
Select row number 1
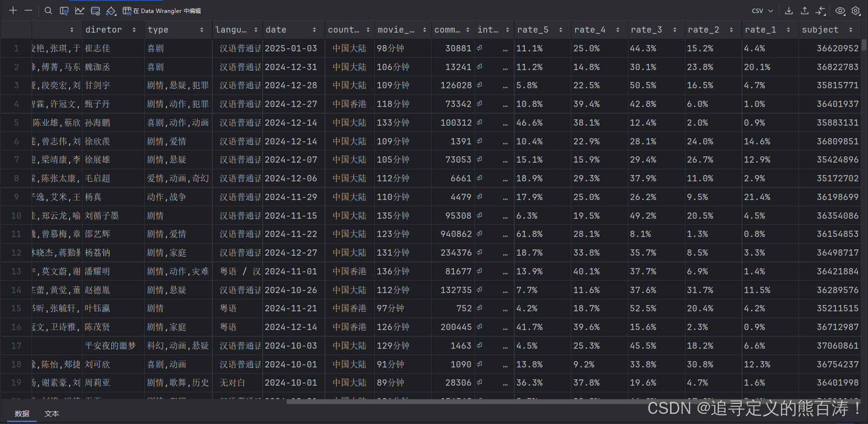point(16,48)
